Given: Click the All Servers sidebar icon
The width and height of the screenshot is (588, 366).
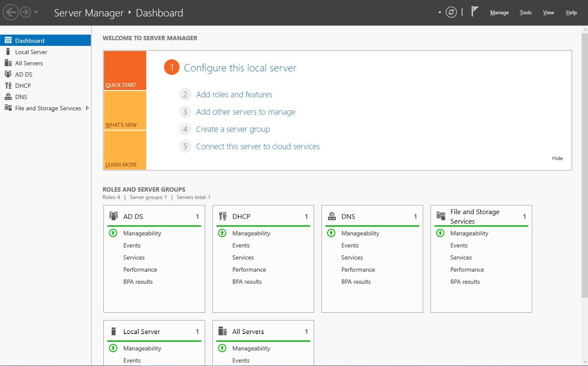Looking at the screenshot, I should coord(8,63).
